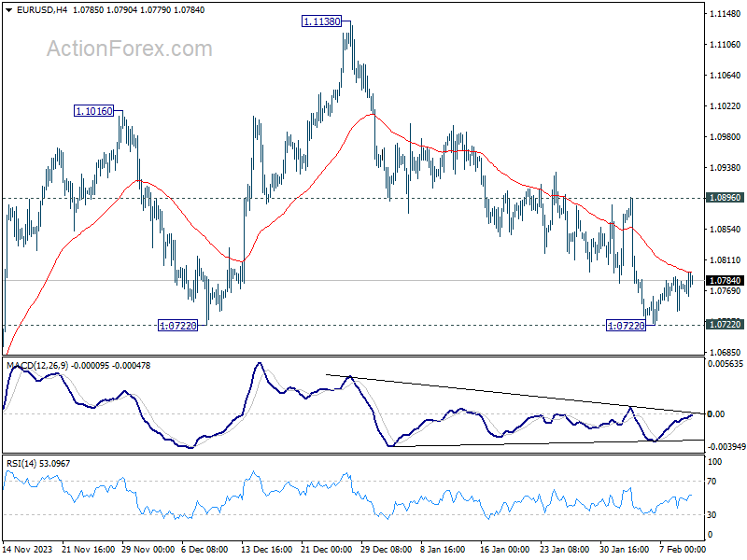Click the -0.003949 MACD axis value

click(726, 447)
